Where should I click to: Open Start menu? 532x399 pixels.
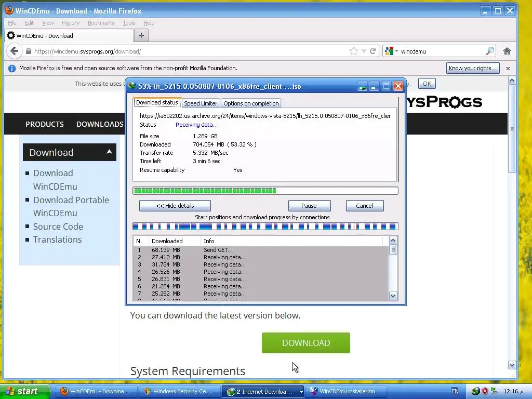pos(24,391)
